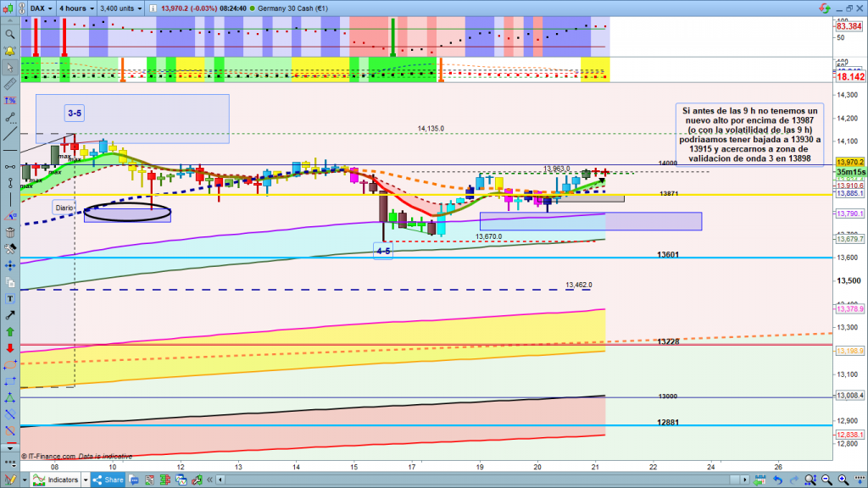
Task: Click the zoom out magnifier at bottom right
Action: click(826, 480)
